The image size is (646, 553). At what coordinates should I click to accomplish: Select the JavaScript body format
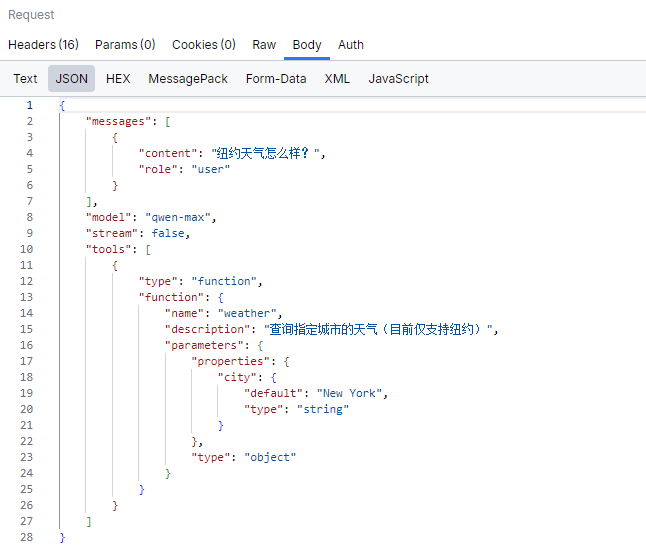pyautogui.click(x=398, y=78)
